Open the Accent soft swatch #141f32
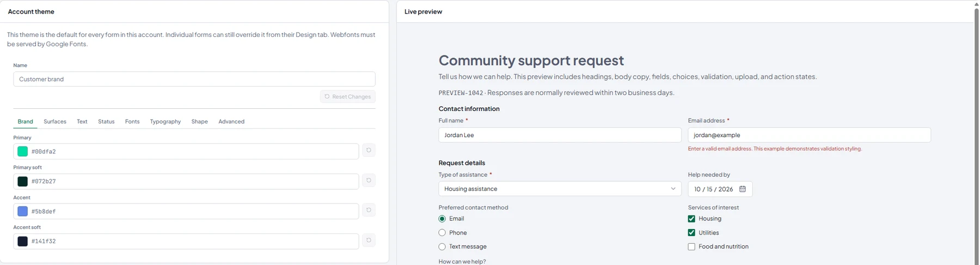 pos(23,241)
